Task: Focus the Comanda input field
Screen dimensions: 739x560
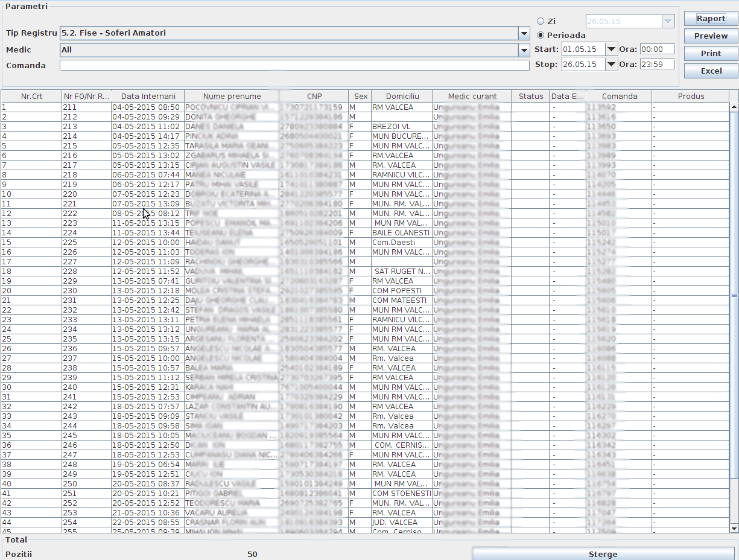Action: tap(294, 65)
